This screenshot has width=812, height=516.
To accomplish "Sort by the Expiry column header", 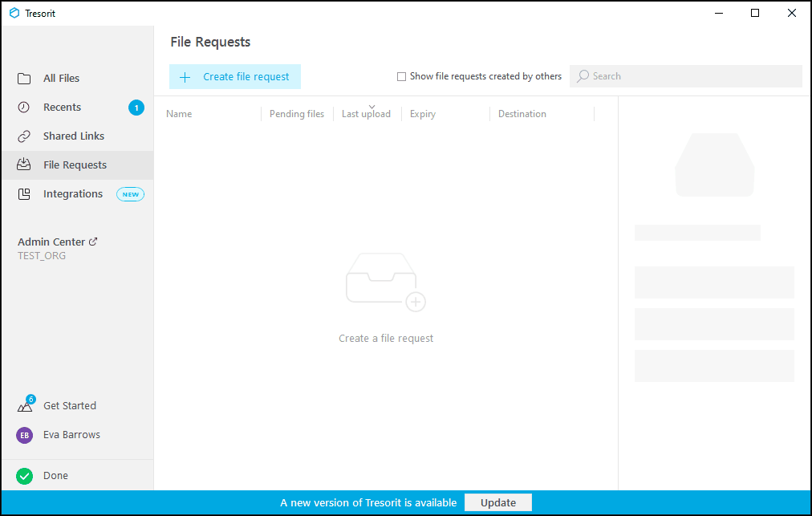I will (423, 114).
